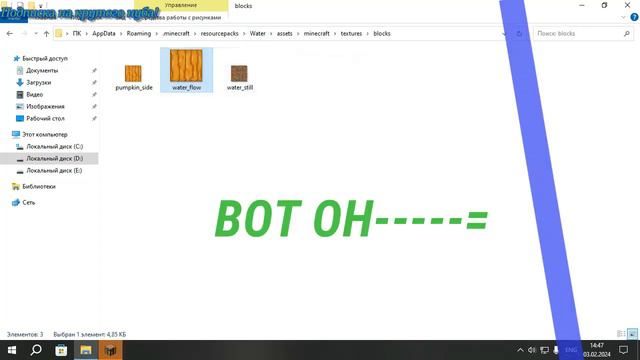Open Microsoft Store from taskbar
Image resolution: width=640 pixels, height=360 pixels.
[x=61, y=350]
